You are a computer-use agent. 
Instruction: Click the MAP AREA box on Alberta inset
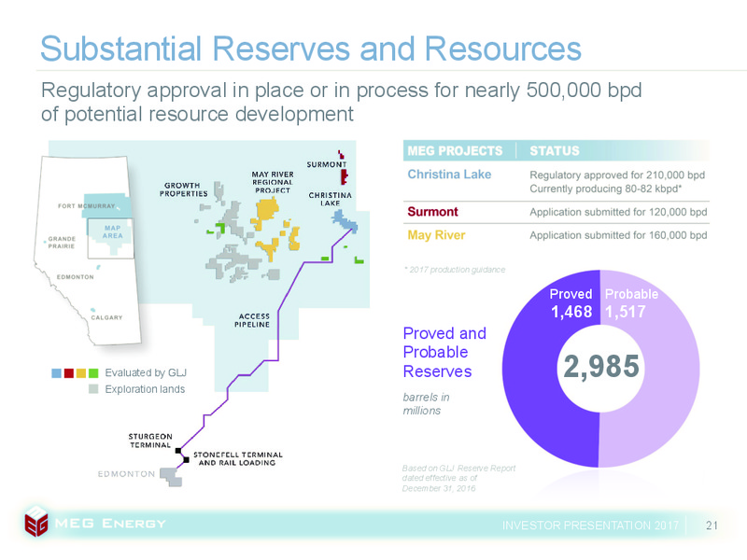point(110,239)
